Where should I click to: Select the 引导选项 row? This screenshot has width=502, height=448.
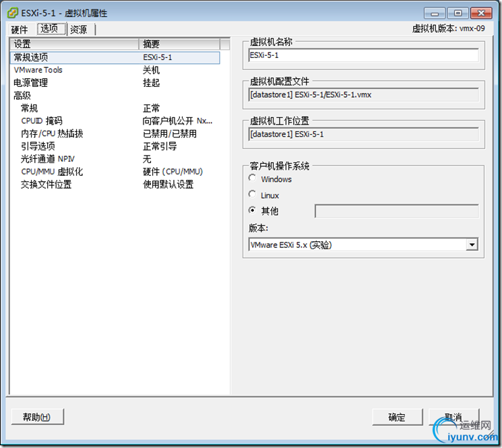click(115, 146)
